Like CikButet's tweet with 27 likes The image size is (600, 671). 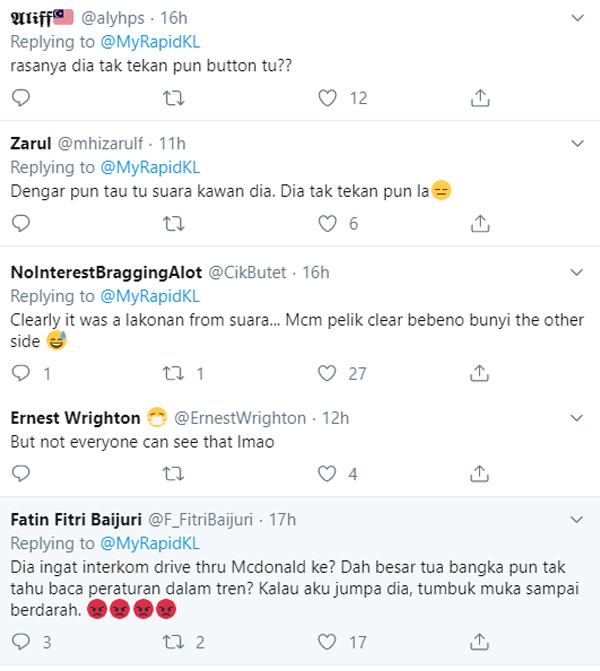click(327, 373)
